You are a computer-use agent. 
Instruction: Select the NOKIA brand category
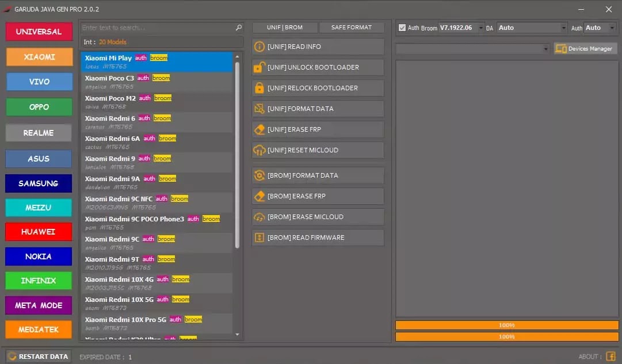tap(39, 256)
